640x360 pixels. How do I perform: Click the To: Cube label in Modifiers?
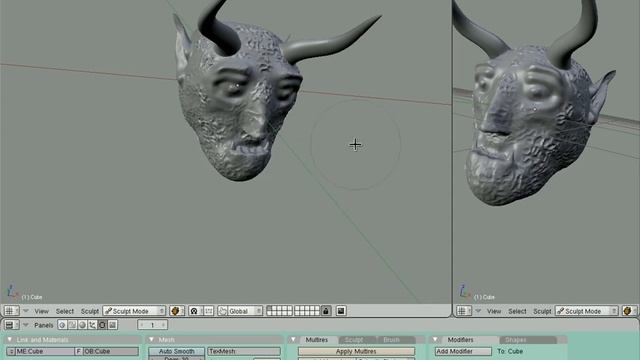pos(510,351)
